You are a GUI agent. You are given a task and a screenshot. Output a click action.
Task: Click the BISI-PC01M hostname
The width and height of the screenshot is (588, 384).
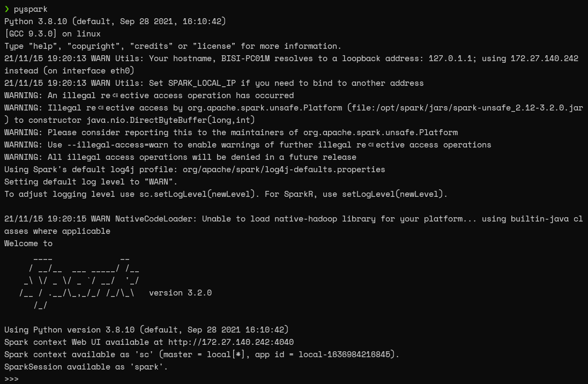245,58
